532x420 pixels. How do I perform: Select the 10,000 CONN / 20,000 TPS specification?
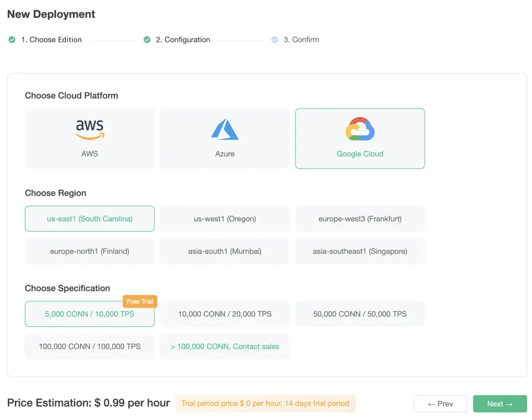click(225, 314)
